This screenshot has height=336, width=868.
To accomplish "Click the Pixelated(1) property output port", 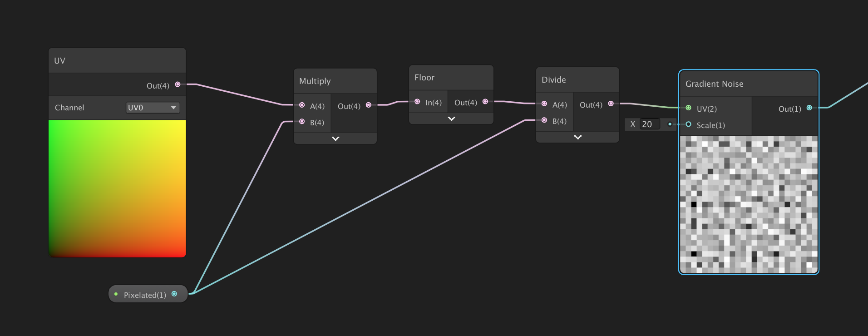I will [x=174, y=294].
